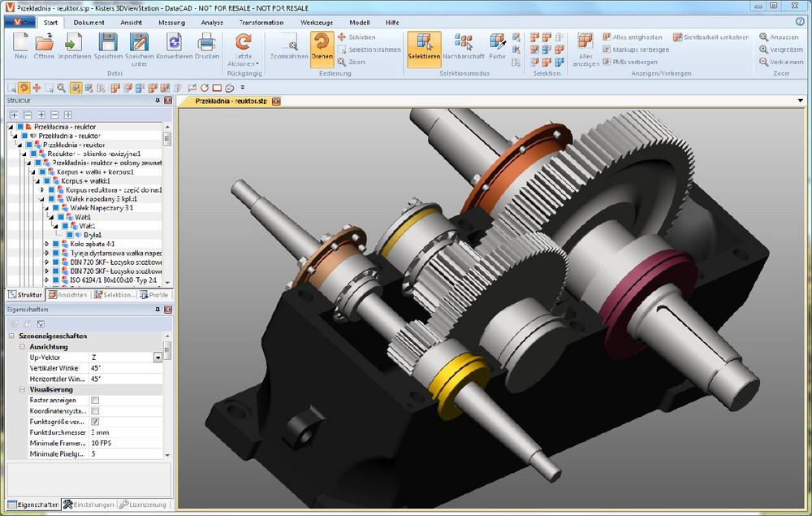Click the Vertikaler Winkel value field

coord(126,368)
